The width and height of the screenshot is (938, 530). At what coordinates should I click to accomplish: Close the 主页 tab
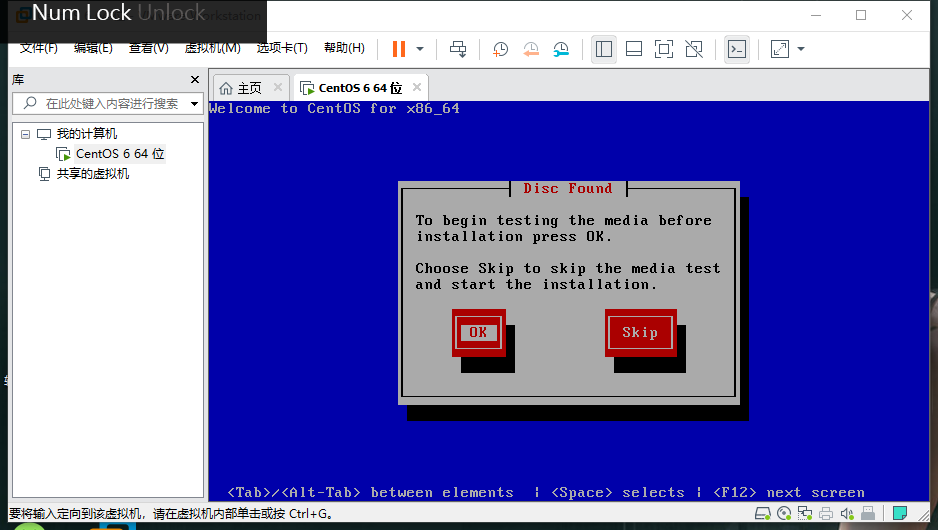tap(278, 87)
